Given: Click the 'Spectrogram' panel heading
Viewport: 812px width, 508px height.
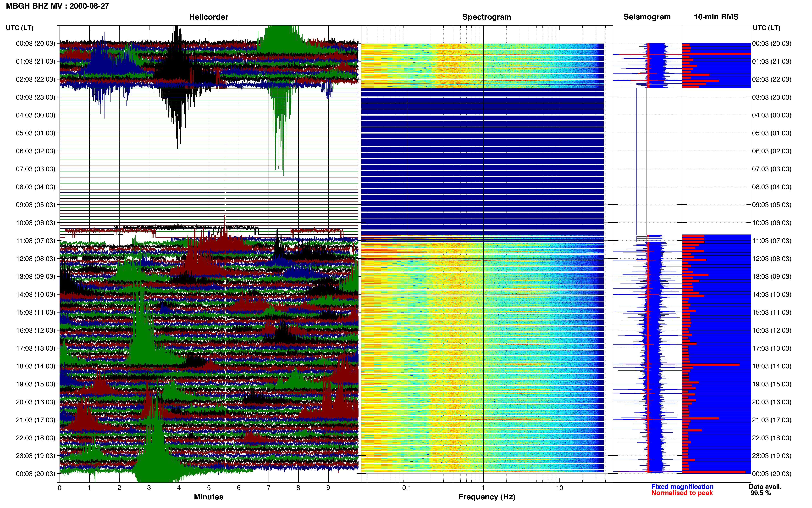Looking at the screenshot, I should (487, 17).
